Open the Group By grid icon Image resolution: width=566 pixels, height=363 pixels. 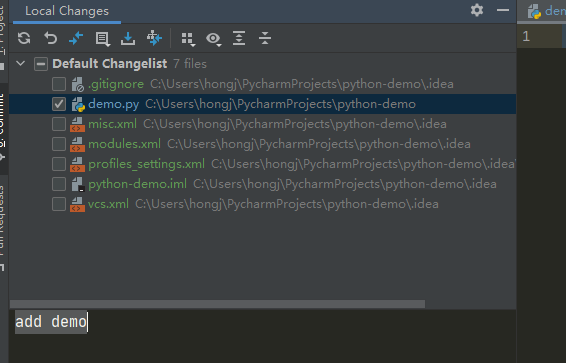(188, 39)
